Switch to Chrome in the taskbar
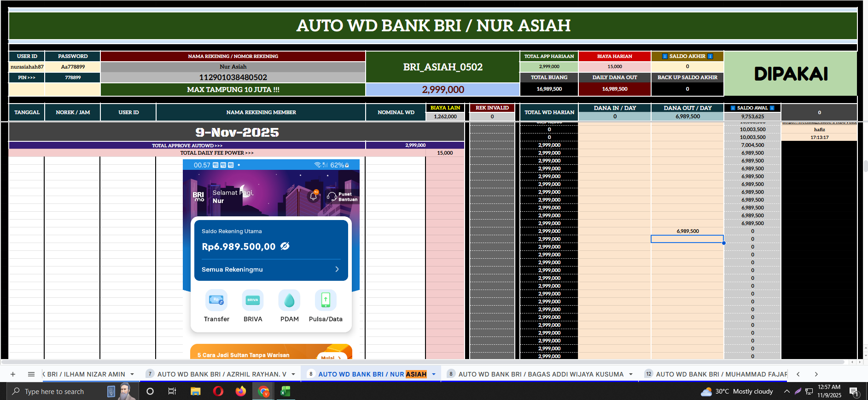Viewport: 868px width, 400px height. click(263, 391)
